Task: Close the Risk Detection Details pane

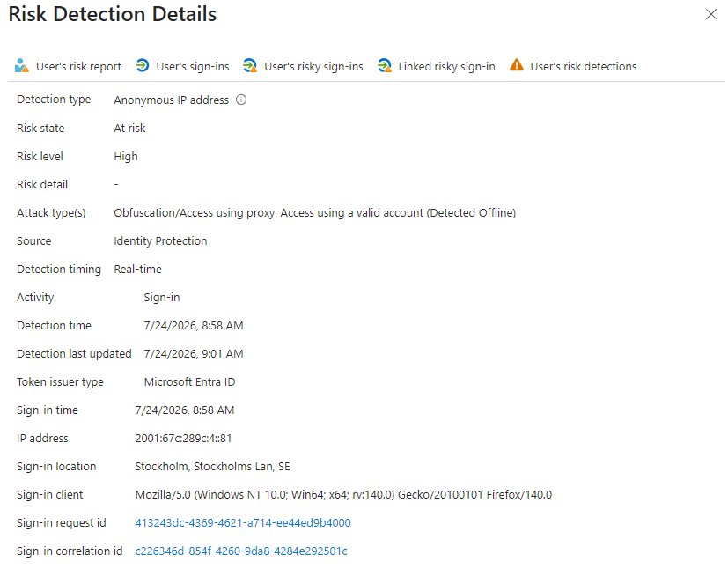Action: point(710,14)
